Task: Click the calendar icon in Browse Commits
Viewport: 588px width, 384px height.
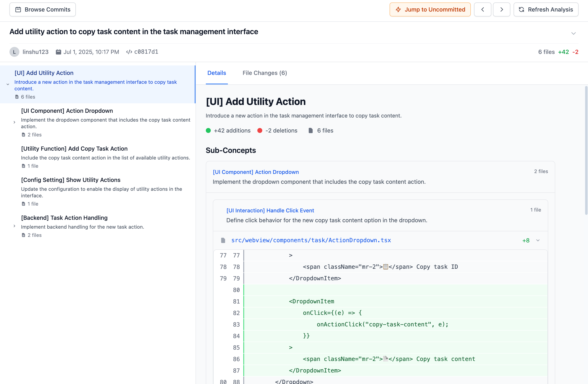Action: coord(18,9)
